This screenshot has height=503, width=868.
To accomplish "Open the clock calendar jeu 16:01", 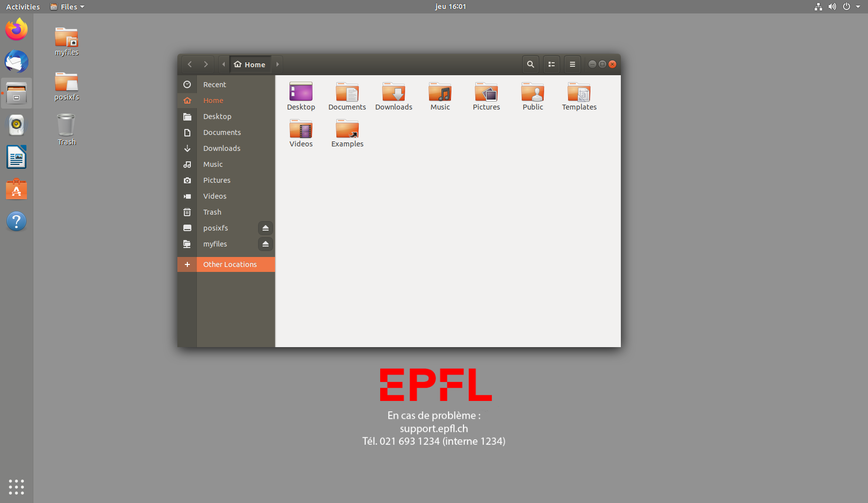I will pos(450,6).
